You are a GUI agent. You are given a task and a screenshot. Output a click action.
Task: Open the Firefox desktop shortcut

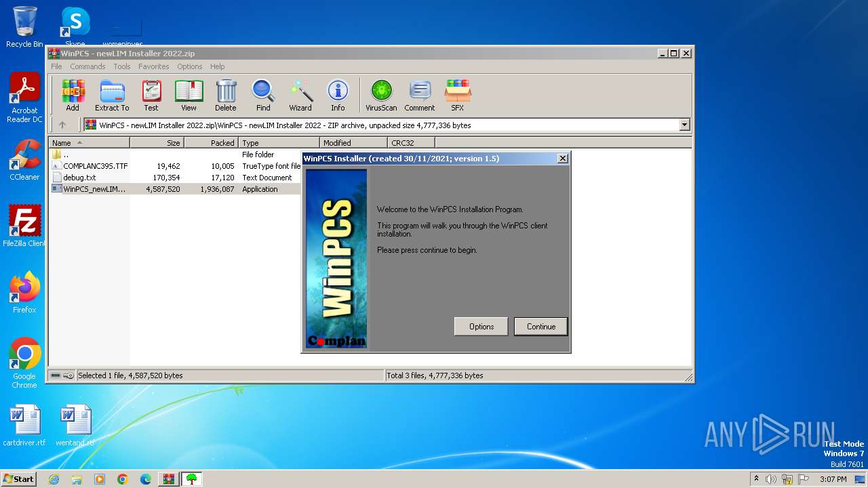[x=24, y=293]
